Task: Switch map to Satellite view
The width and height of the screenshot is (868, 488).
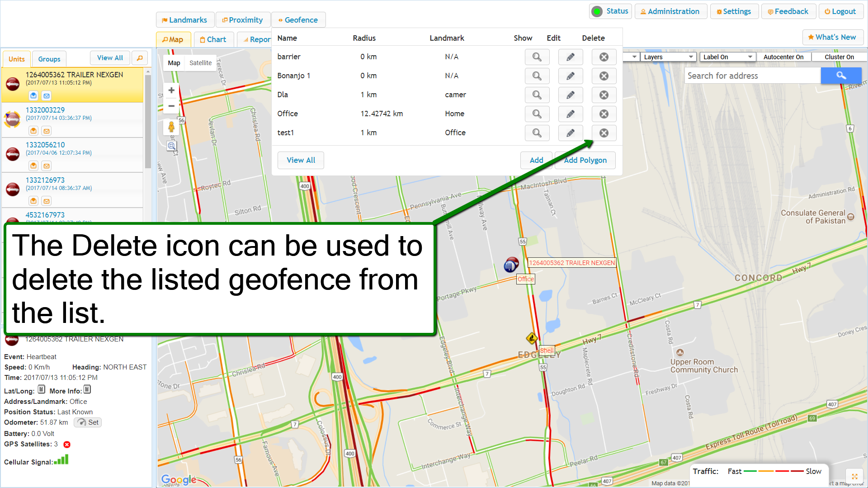Action: (x=200, y=63)
